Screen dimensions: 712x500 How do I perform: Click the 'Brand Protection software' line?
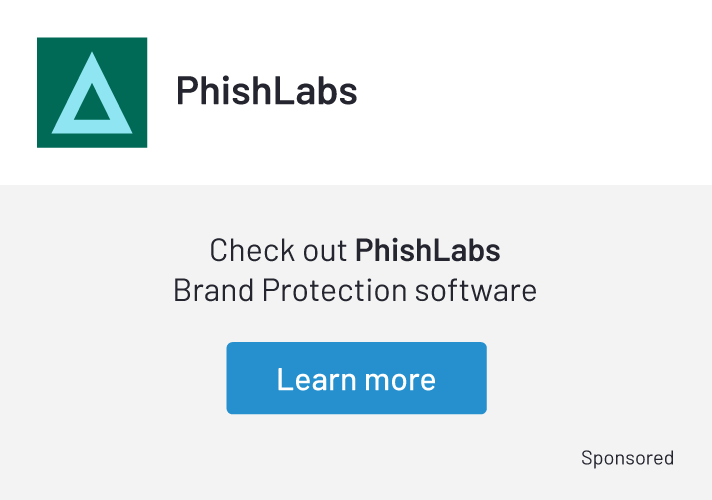pyautogui.click(x=355, y=290)
